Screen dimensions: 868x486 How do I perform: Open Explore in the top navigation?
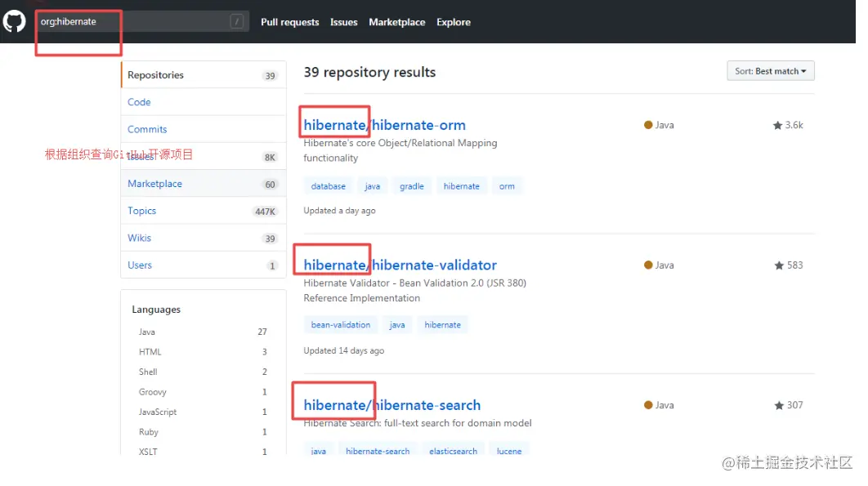click(x=454, y=22)
